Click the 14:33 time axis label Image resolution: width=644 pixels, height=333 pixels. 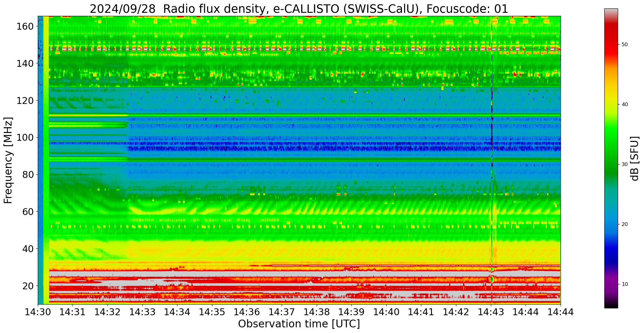click(x=142, y=312)
